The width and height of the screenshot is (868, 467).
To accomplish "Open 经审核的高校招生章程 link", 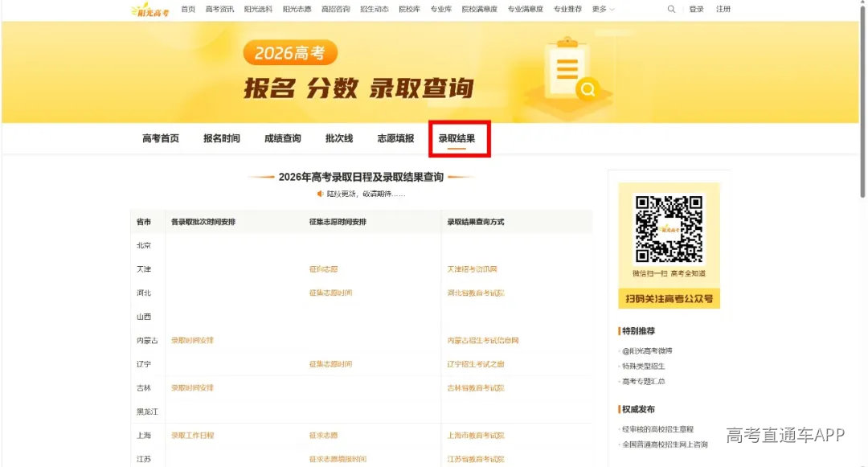I will tap(657, 429).
